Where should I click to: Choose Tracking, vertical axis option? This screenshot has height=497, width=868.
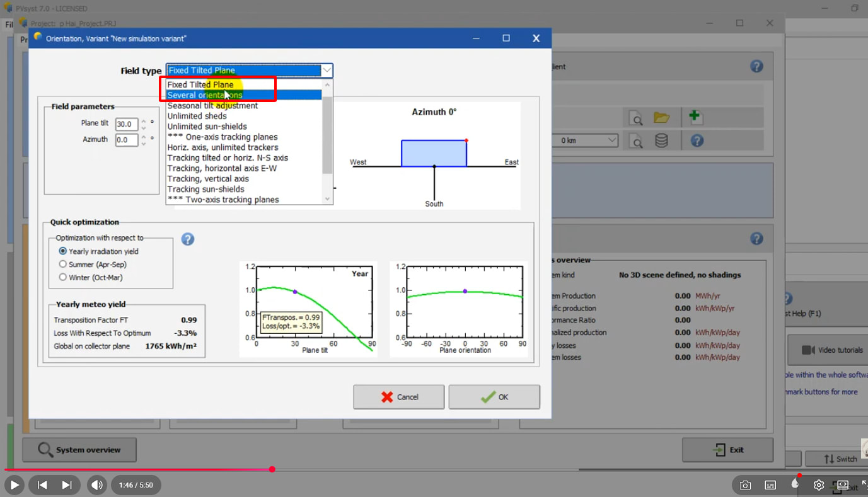point(244,179)
